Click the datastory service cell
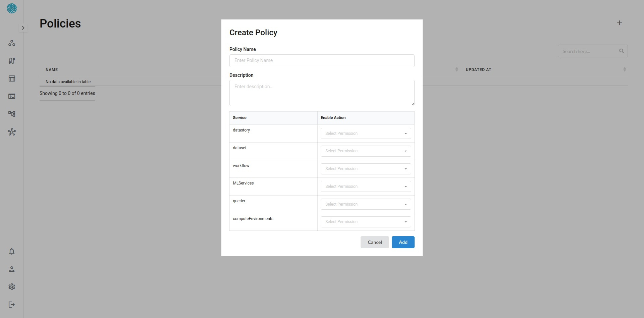This screenshot has height=318, width=644. (273, 134)
